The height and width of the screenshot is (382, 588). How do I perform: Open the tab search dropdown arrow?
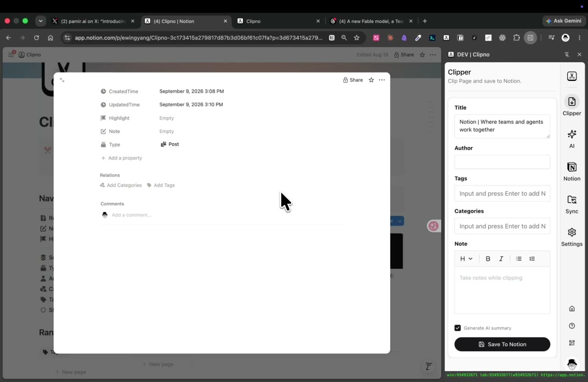point(41,21)
